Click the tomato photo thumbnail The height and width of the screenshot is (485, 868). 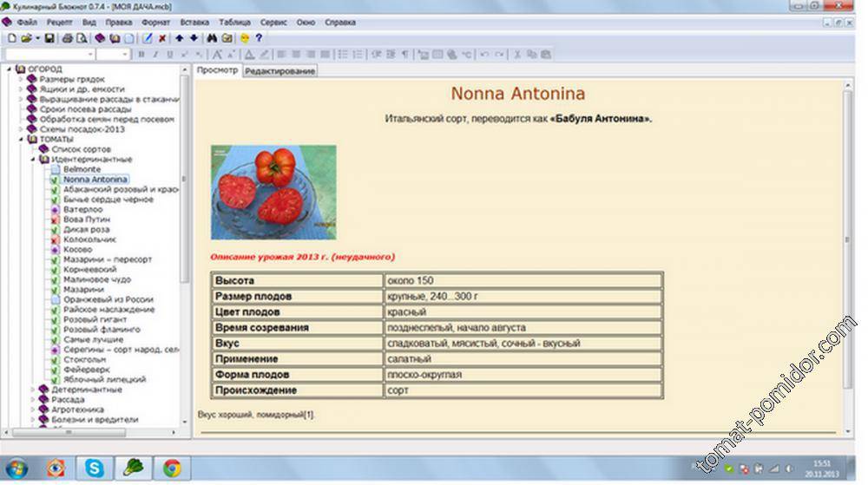(273, 192)
